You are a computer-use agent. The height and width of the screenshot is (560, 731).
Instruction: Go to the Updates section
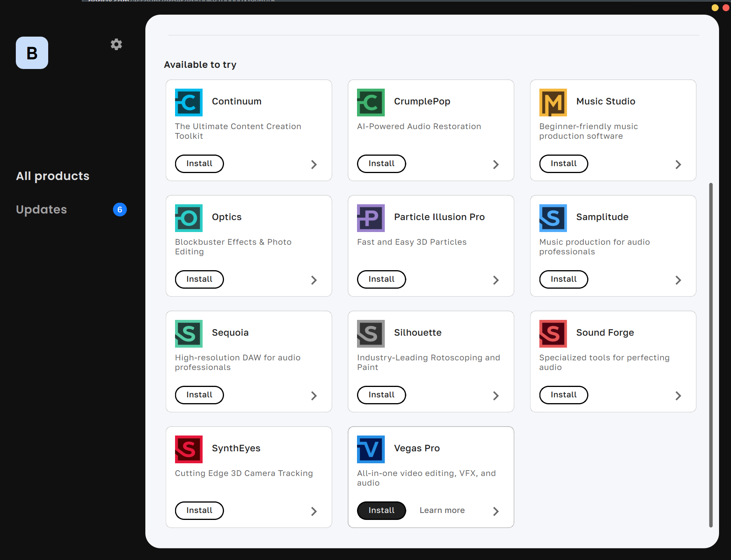click(x=42, y=210)
